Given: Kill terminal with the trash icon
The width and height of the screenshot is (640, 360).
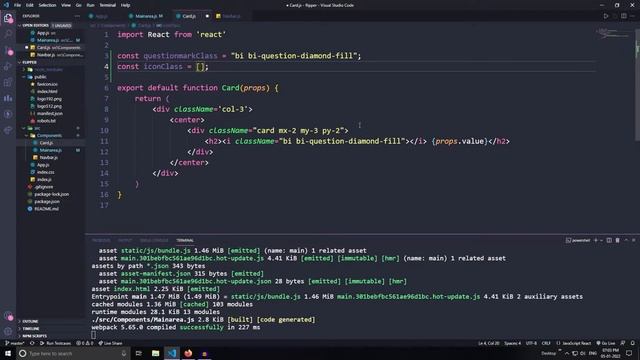Looking at the screenshot, I should [618, 240].
